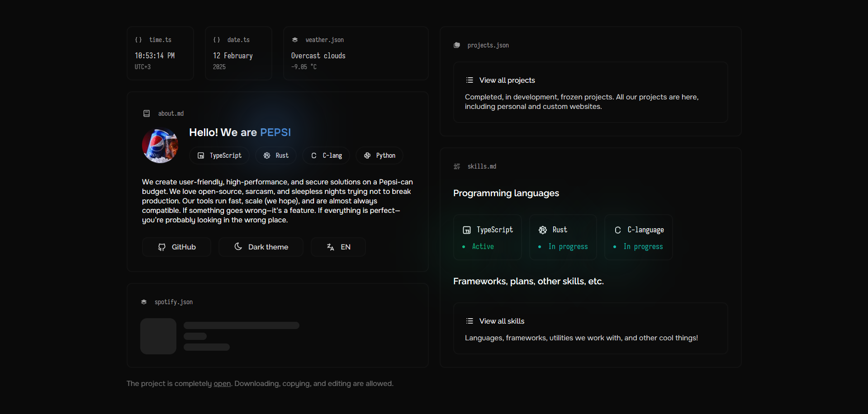Click the time.ts clock widget
This screenshot has width=868, height=414.
click(x=160, y=53)
